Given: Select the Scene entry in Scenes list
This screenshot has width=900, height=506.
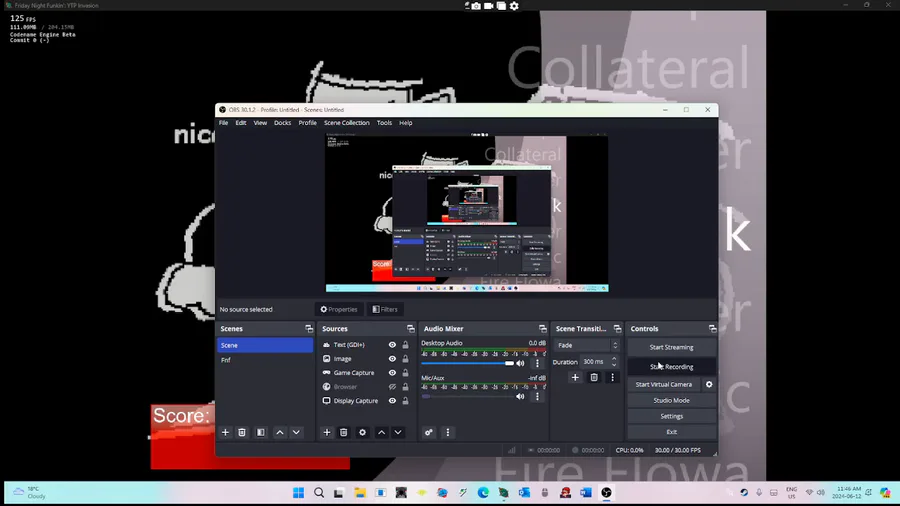Looking at the screenshot, I should point(265,345).
